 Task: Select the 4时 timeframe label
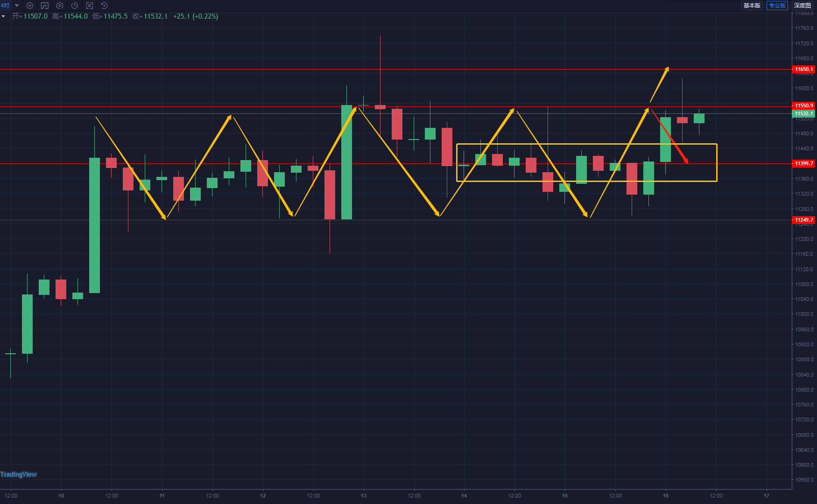point(5,6)
